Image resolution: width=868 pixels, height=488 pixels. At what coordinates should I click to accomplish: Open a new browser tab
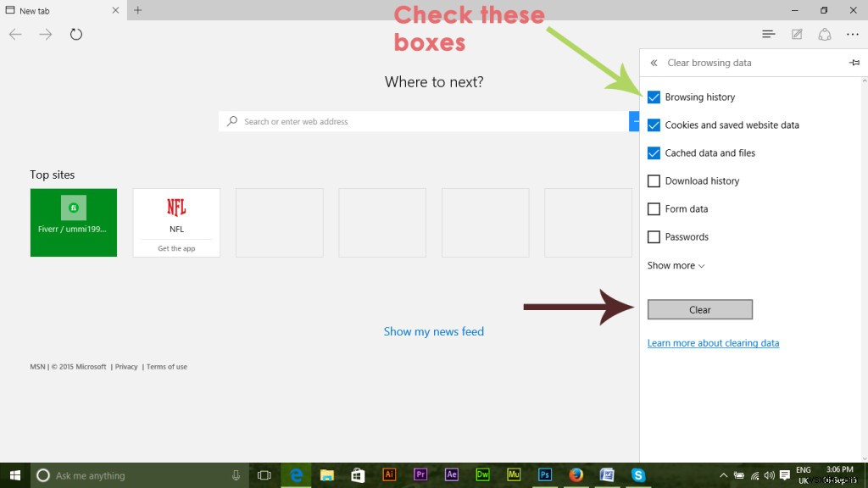click(x=137, y=10)
